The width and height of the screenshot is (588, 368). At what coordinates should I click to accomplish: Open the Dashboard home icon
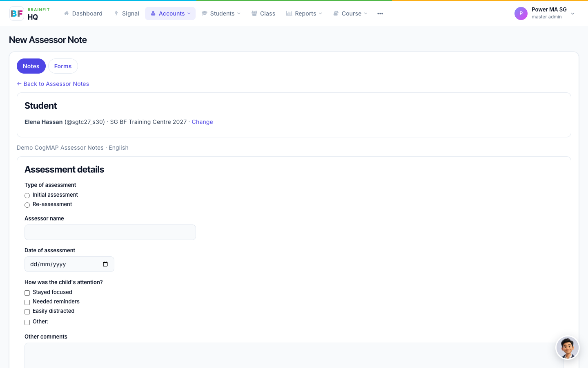tap(66, 13)
